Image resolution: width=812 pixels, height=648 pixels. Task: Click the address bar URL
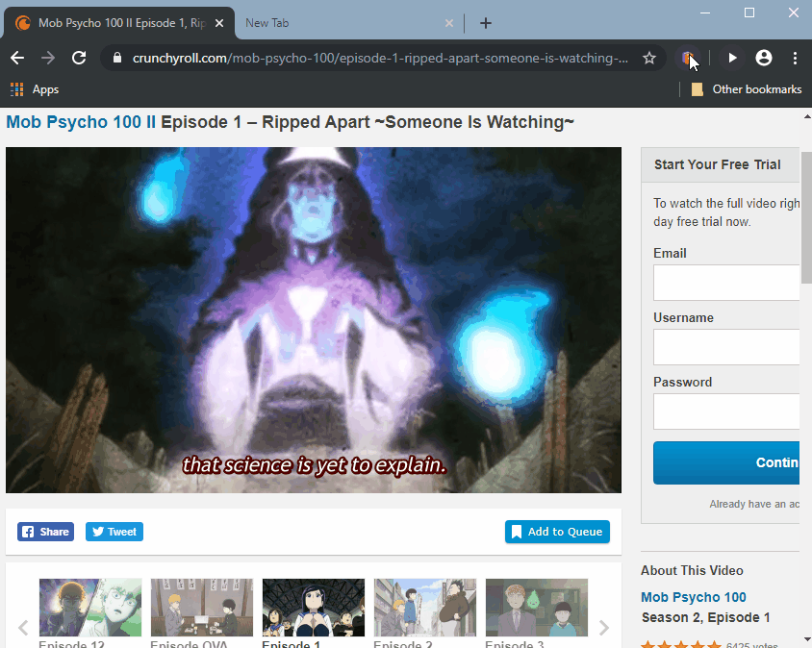(x=380, y=58)
